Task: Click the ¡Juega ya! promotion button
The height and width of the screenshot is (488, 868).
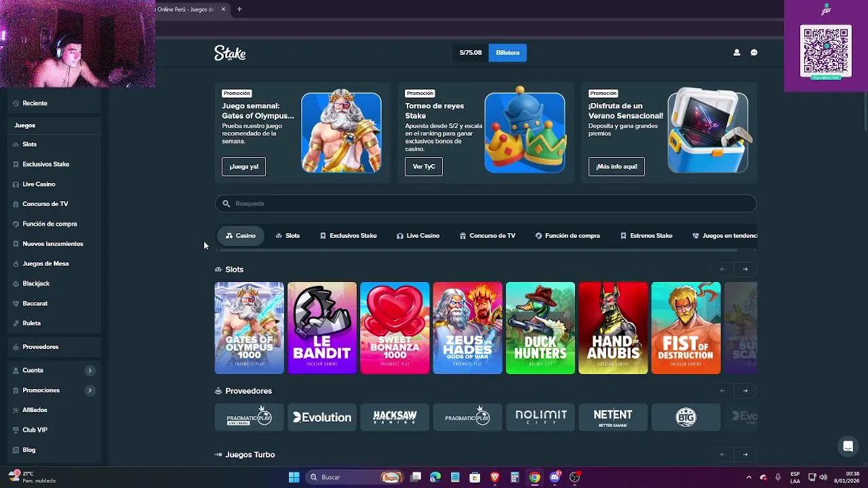Action: point(244,167)
